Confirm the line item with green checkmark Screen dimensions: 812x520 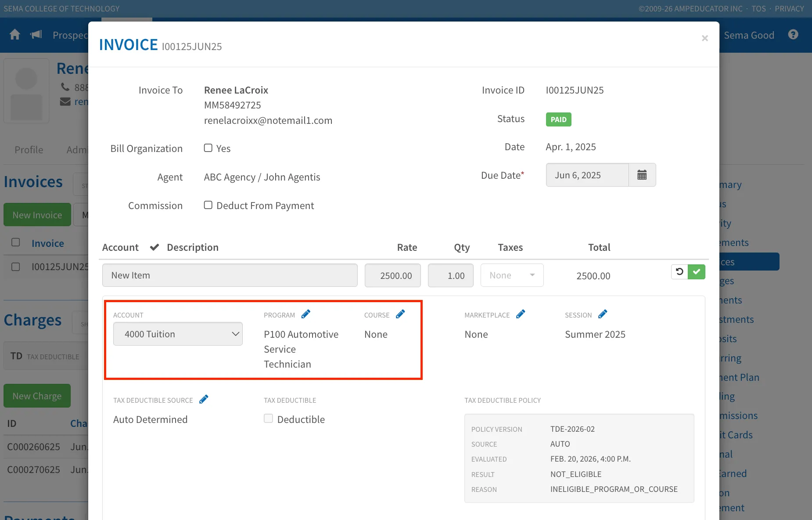pyautogui.click(x=697, y=272)
